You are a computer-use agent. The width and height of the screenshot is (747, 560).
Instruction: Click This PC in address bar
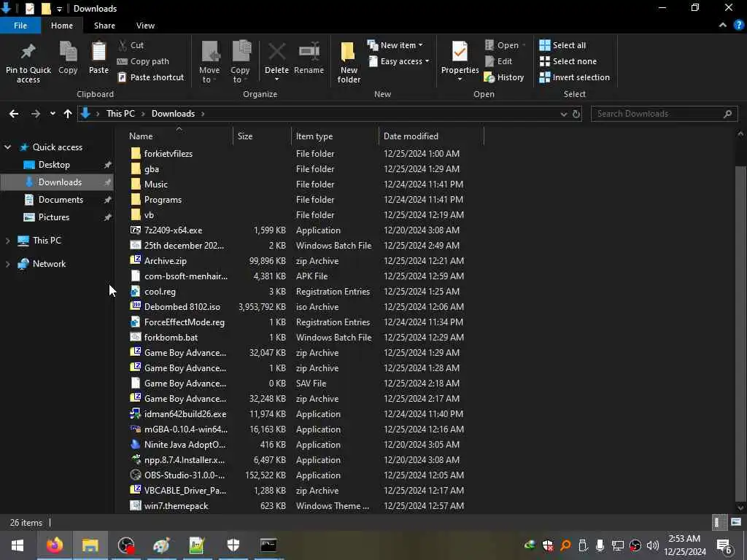tap(120, 114)
